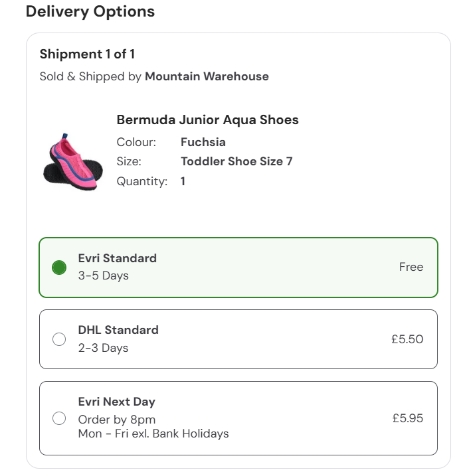Click the Mon - Fri exl. Bank Holidays note

click(153, 434)
